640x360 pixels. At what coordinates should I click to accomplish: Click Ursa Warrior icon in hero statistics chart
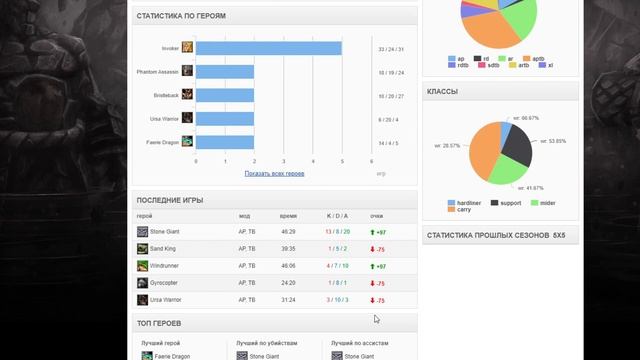[x=187, y=118]
